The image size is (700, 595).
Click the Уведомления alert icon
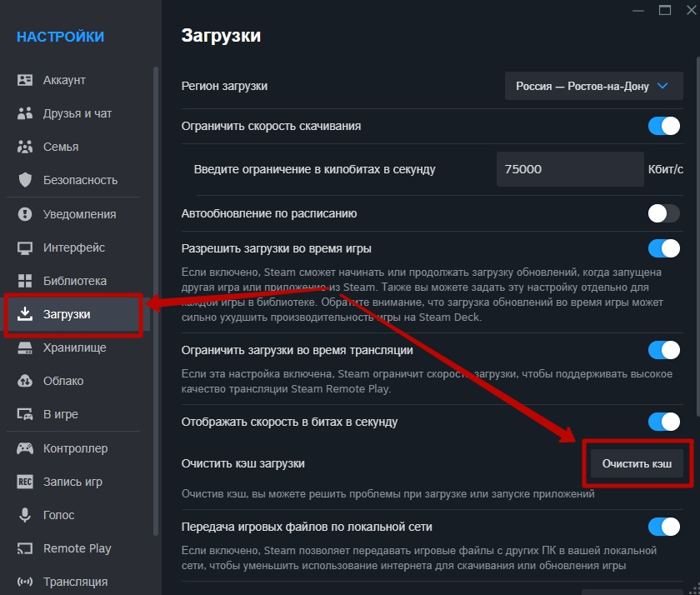click(x=24, y=214)
